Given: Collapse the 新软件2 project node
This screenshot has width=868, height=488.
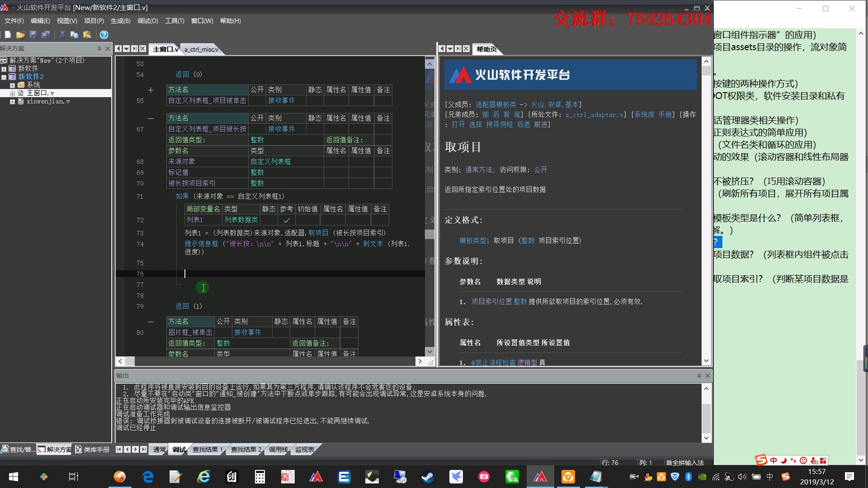Looking at the screenshot, I should (4, 77).
